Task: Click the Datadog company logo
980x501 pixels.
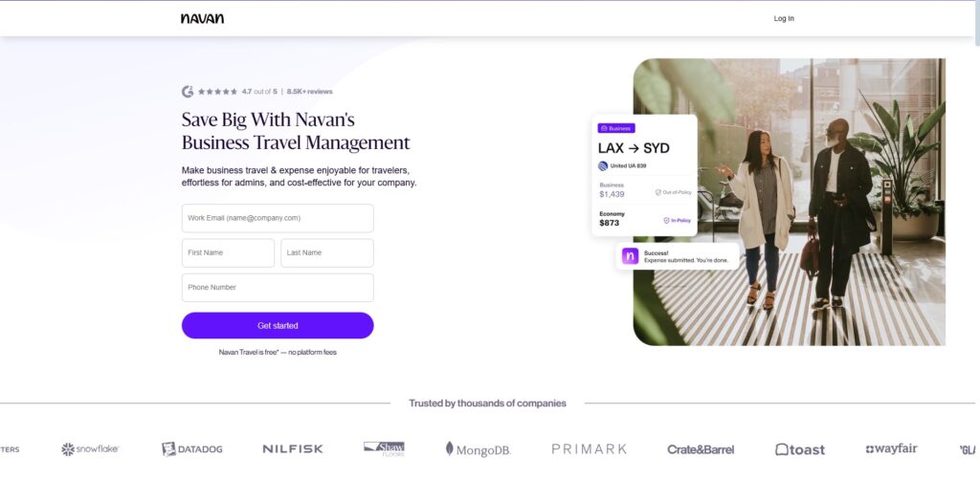Action: 191,449
